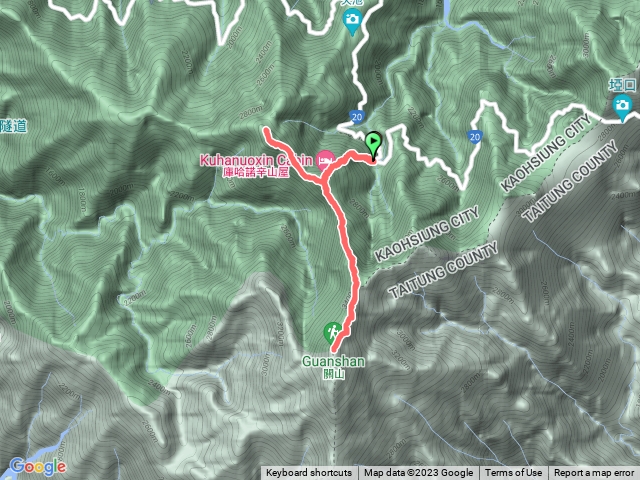Click the Google logo

pyautogui.click(x=38, y=467)
